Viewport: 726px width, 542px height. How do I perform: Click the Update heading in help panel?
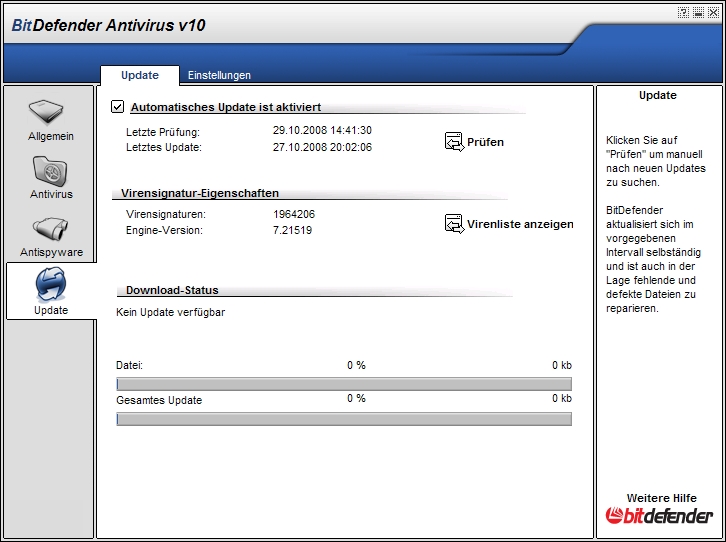click(x=657, y=95)
